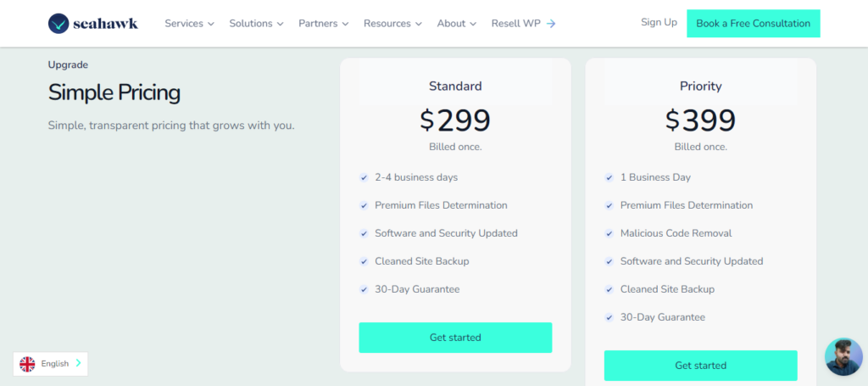Click checkmark icon beside Malicious Code Removal
Screen dimensions: 868x386
(x=609, y=233)
